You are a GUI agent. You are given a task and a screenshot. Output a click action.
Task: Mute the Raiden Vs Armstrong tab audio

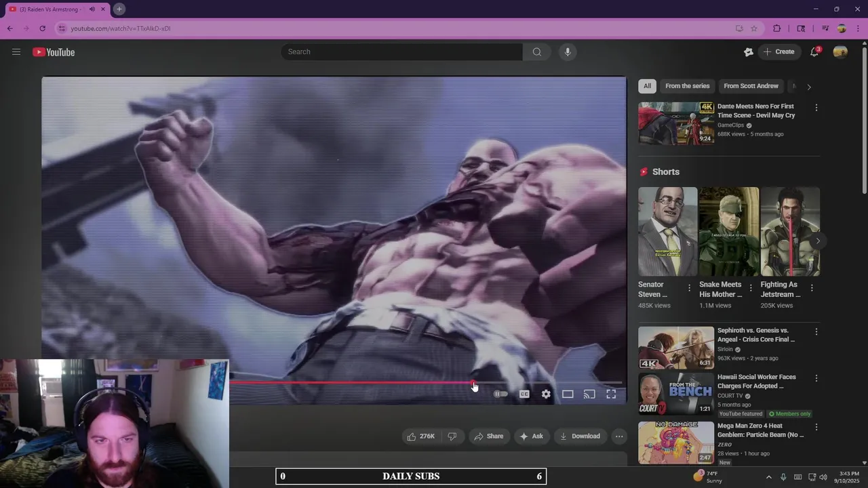coord(92,9)
